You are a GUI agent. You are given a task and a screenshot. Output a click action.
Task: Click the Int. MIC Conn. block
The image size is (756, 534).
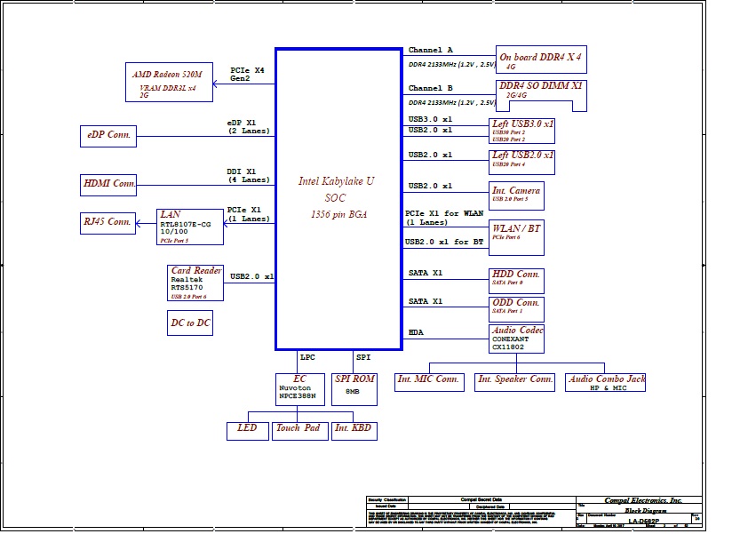[429, 382]
